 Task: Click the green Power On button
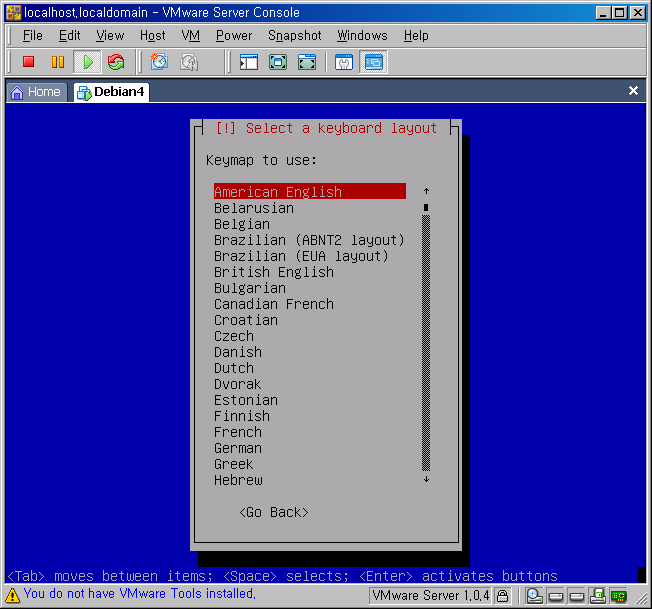click(87, 62)
